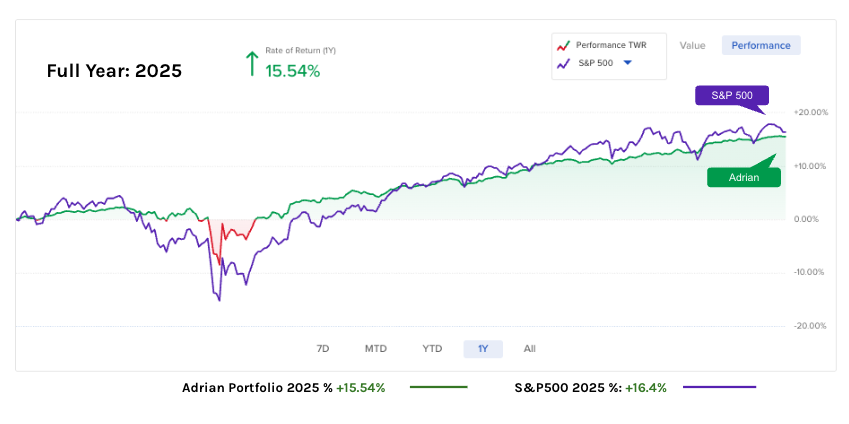Screen dimensions: 849x424
Task: Select the Performance view toggle
Action: coord(761,45)
